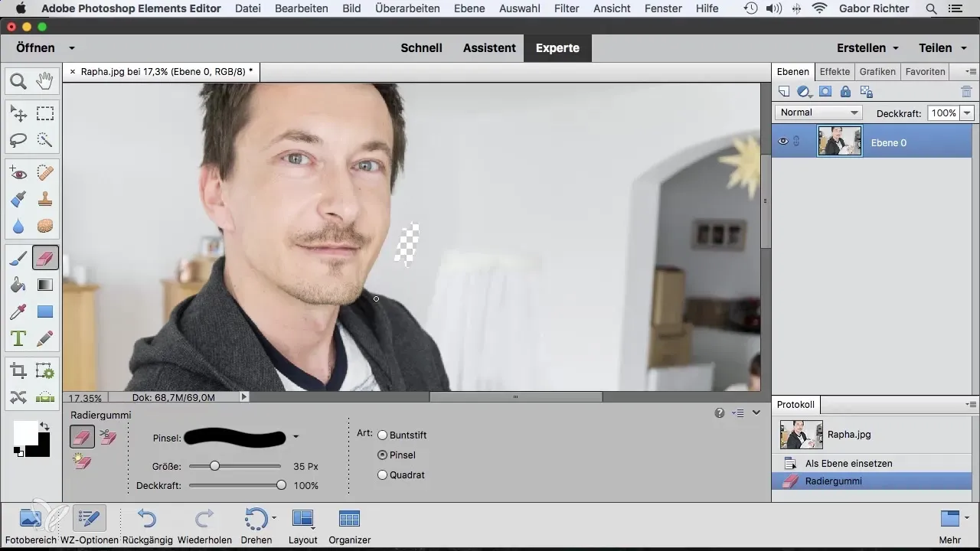The image size is (980, 551).
Task: Switch to the Effekte tab
Action: coord(835,71)
